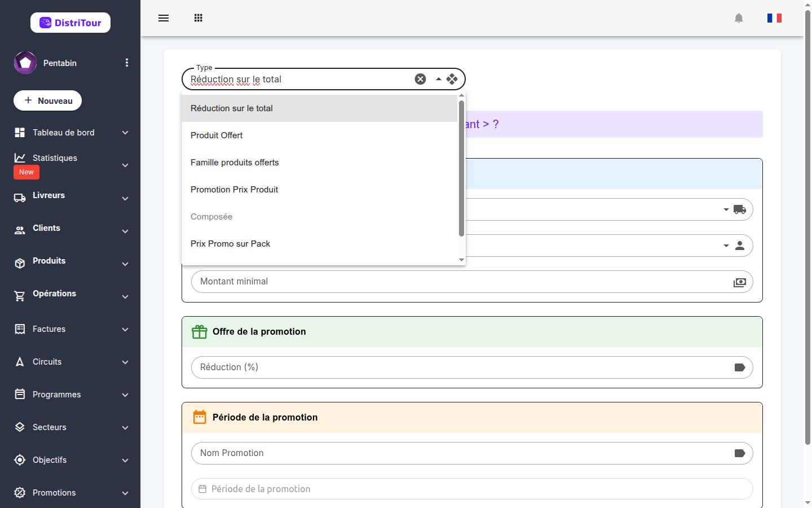The width and height of the screenshot is (812, 508).
Task: Click the small calendar icon in the period field
Action: (202, 489)
